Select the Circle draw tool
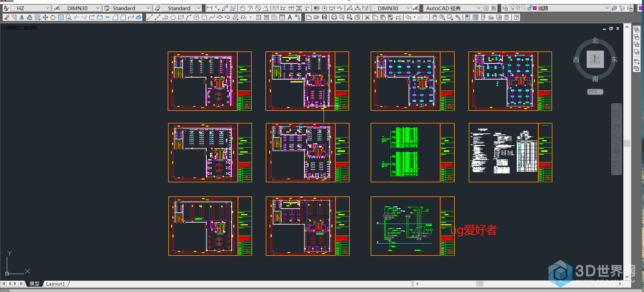644x292 pixels. [197, 17]
